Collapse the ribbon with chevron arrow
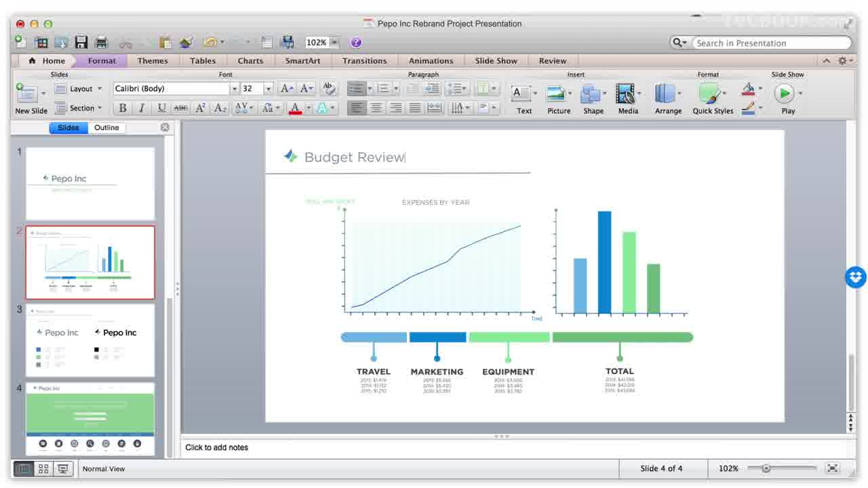 click(826, 61)
